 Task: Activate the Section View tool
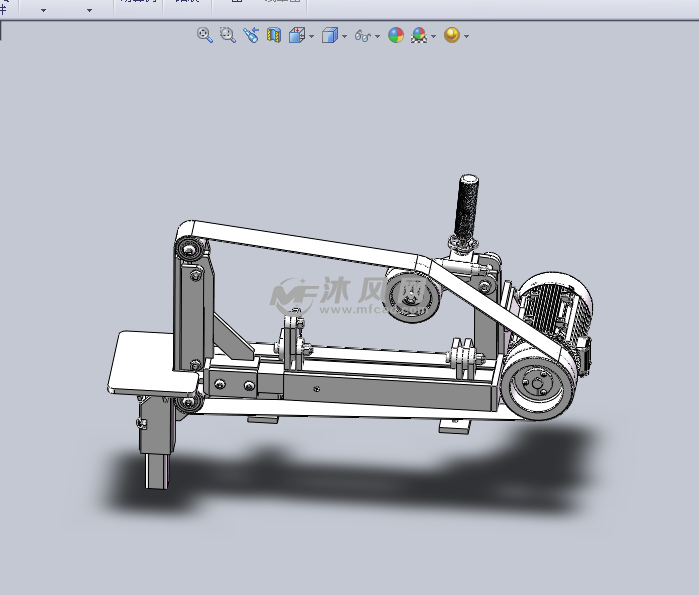pyautogui.click(x=273, y=35)
